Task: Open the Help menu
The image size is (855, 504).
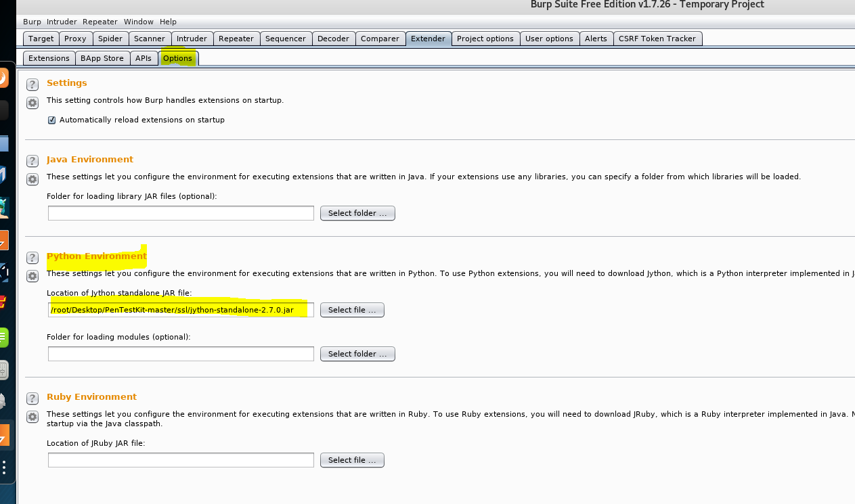Action: (x=168, y=22)
